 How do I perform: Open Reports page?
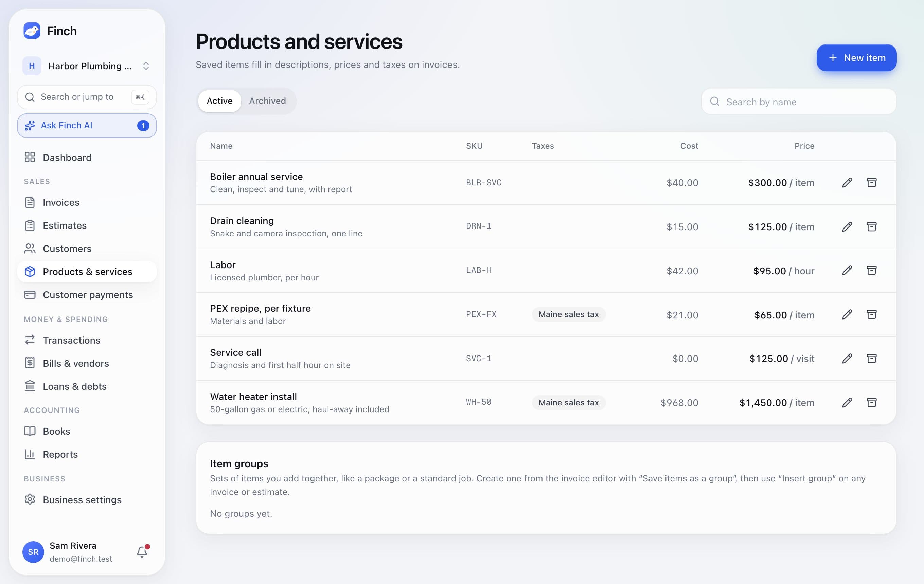coord(87,454)
